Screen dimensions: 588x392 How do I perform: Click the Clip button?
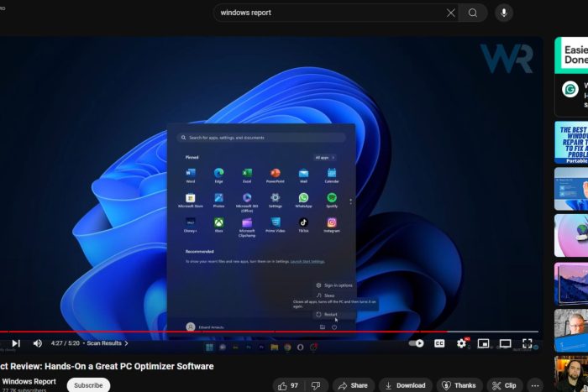coord(505,385)
